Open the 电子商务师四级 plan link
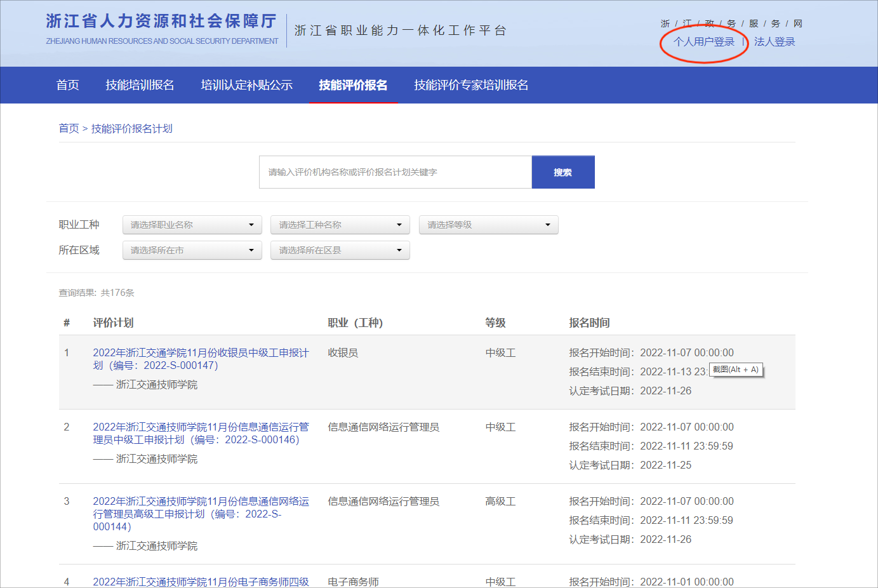Viewport: 878px width, 588px height. point(201,582)
